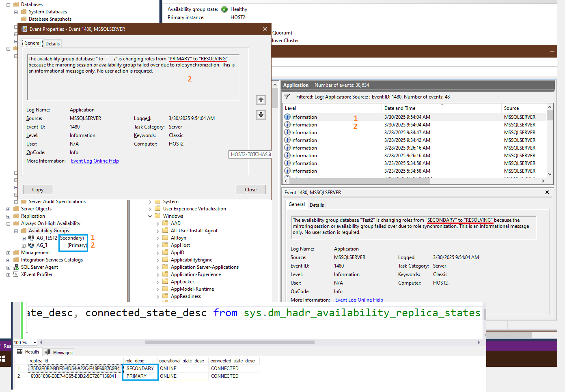565x392 pixels.
Task: Click the down arrow for next event
Action: click(261, 115)
